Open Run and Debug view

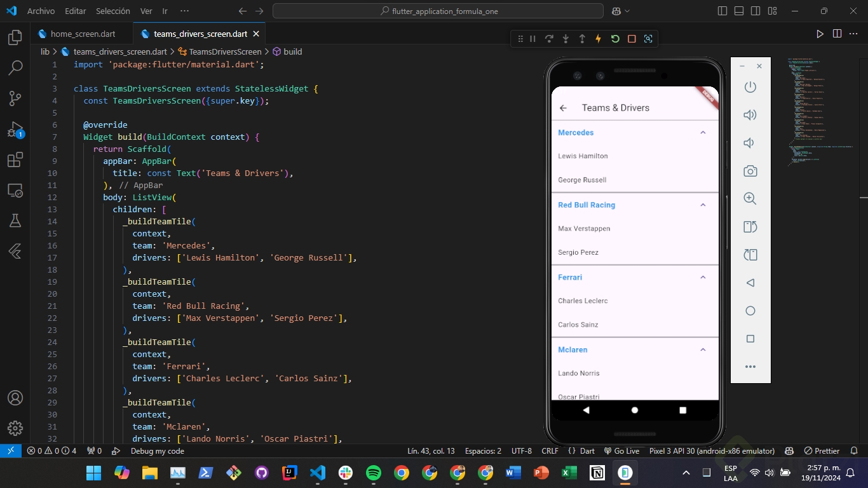click(15, 130)
